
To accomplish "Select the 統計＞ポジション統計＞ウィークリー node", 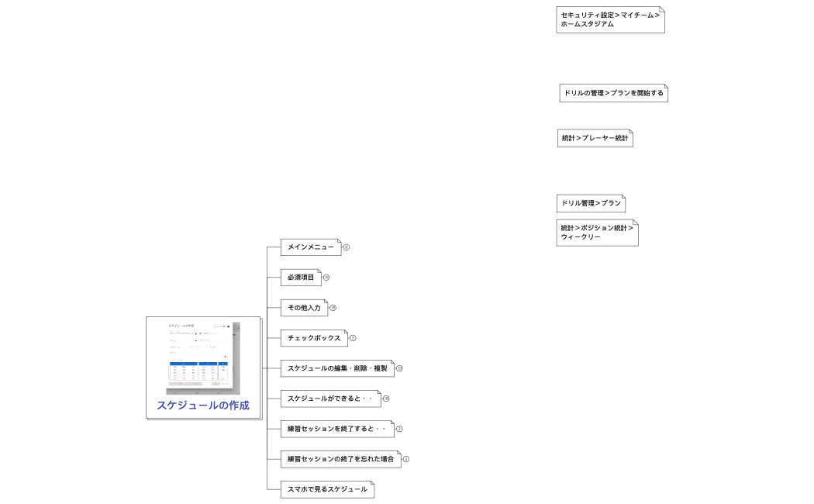I will [596, 231].
